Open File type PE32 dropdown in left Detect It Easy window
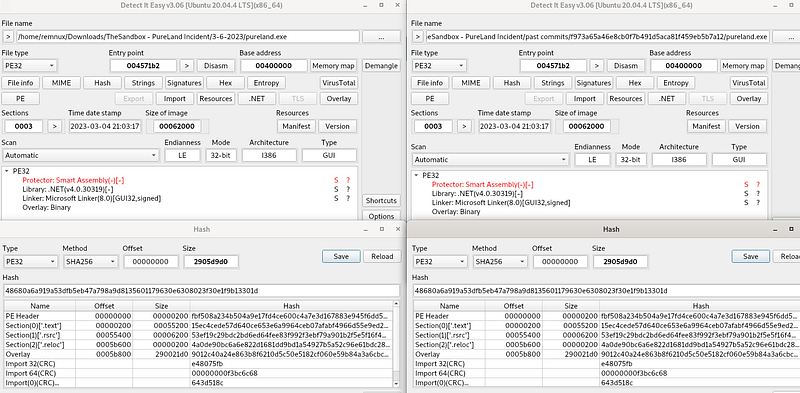This screenshot has height=393, width=800. (30, 66)
